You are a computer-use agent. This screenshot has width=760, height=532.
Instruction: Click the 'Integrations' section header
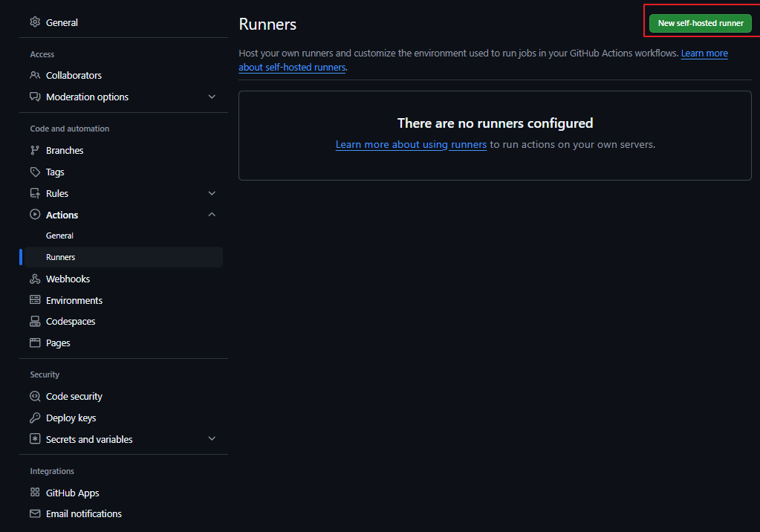pos(52,471)
